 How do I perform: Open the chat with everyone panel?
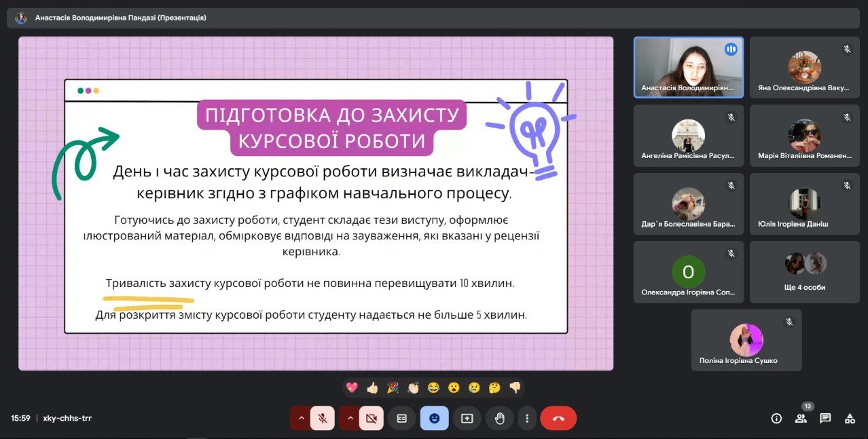tap(825, 419)
